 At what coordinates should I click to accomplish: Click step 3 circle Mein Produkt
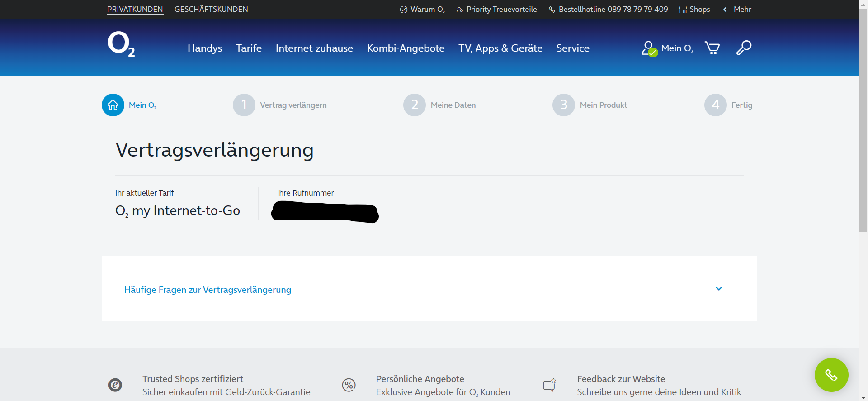tap(564, 105)
